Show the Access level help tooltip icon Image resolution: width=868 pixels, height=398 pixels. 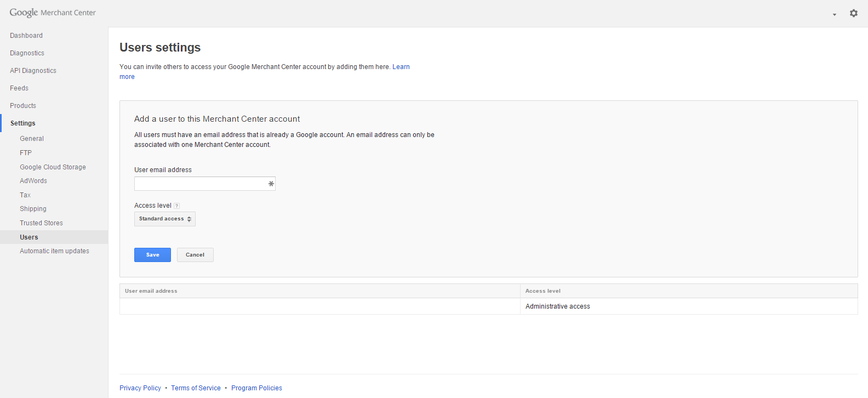tap(176, 206)
